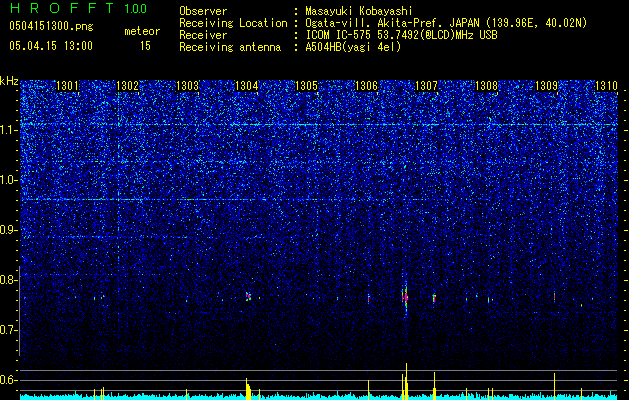This screenshot has height=400, width=629.
Task: Click the kHz axis unit label
Action: point(9,81)
